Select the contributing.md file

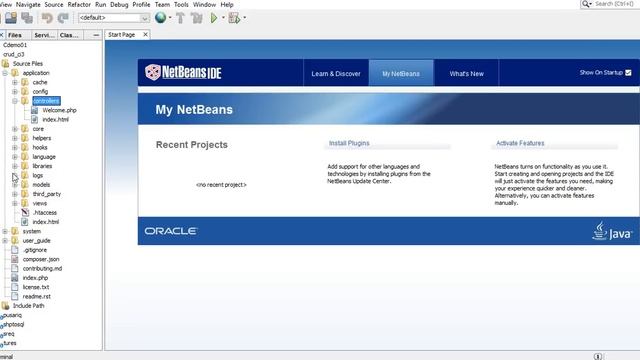pyautogui.click(x=42, y=269)
